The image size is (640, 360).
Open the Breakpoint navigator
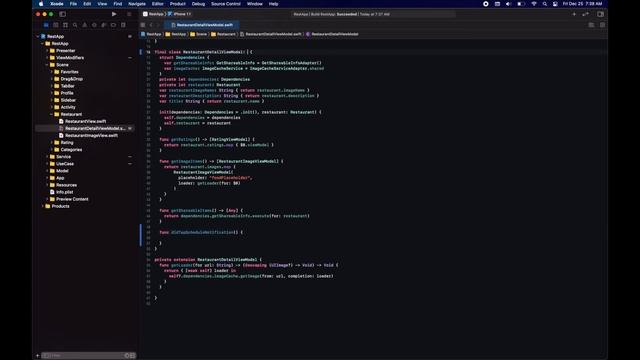(x=113, y=25)
